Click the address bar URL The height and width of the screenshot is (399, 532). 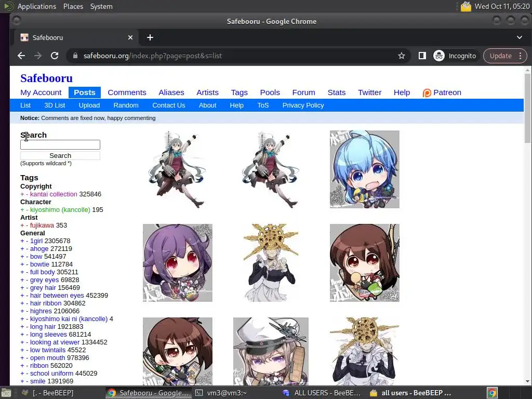(153, 56)
